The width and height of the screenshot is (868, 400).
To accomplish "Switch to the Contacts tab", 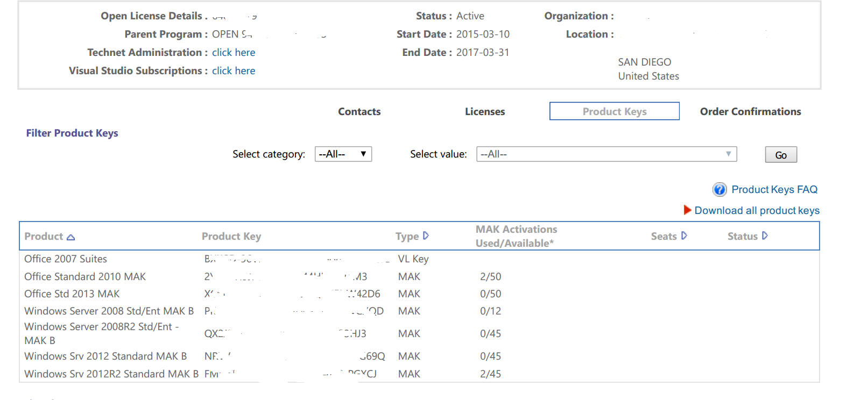I will click(x=359, y=111).
